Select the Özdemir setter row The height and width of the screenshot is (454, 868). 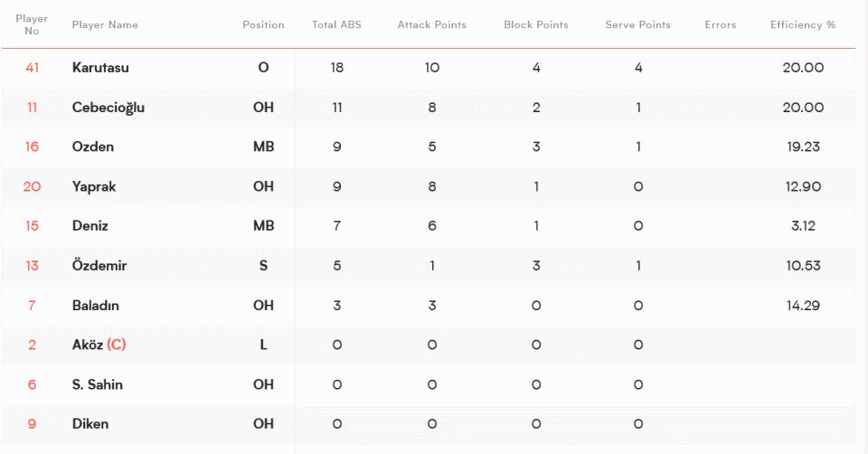point(429,266)
